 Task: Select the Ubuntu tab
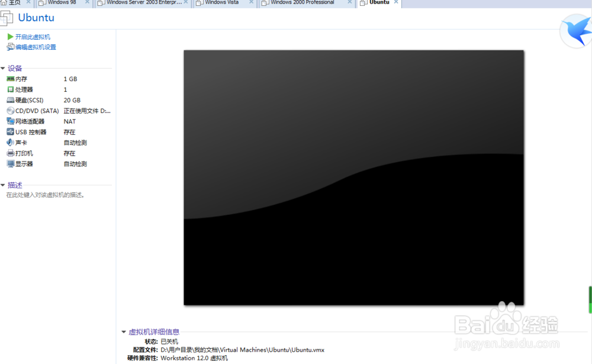pos(379,2)
